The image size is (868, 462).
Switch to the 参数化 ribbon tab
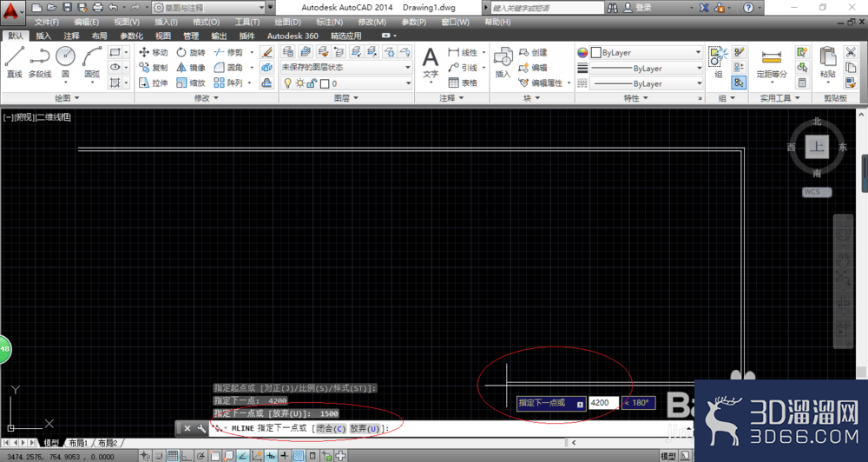[131, 36]
